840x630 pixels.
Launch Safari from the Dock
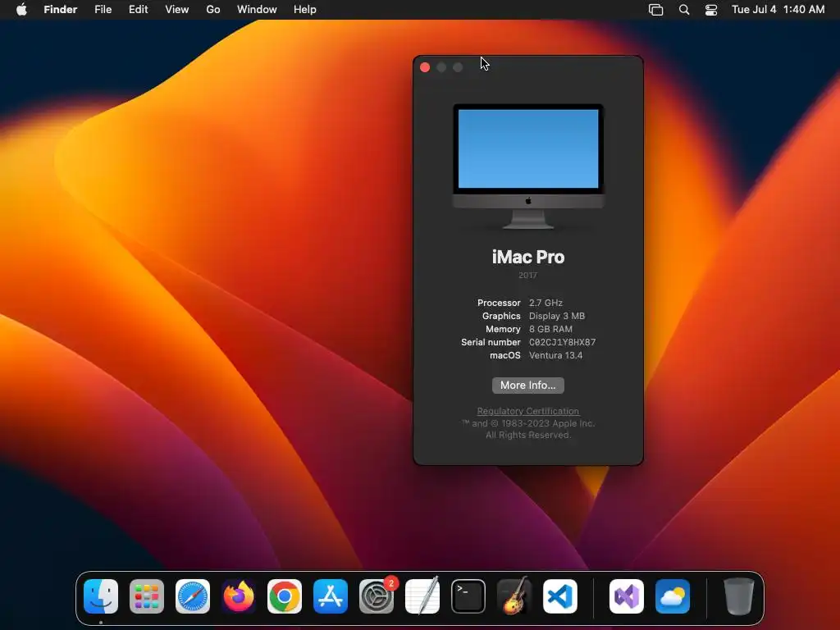point(193,596)
